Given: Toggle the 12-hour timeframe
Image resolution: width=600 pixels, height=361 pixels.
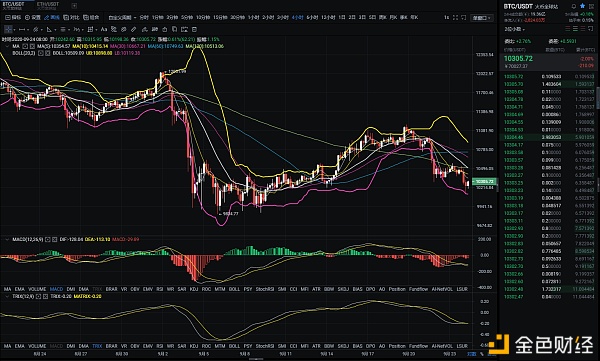Looking at the screenshot, I should tap(328, 18).
